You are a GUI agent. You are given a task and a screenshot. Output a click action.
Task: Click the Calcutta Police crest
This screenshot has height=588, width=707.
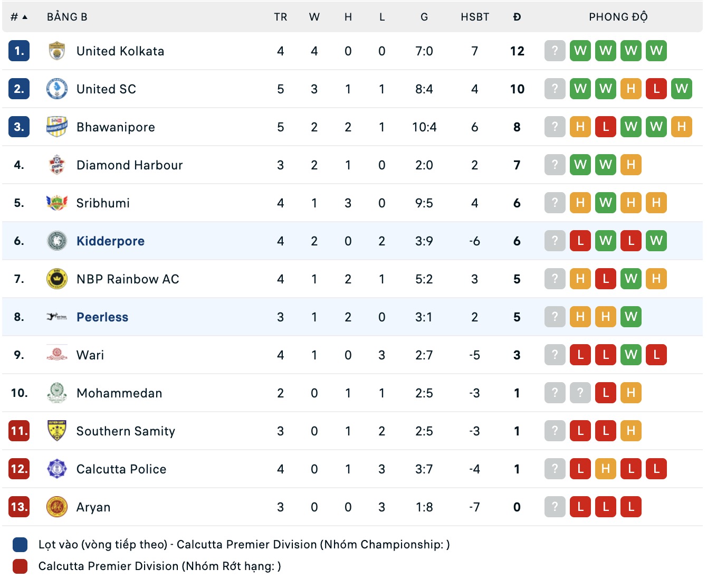pyautogui.click(x=56, y=469)
